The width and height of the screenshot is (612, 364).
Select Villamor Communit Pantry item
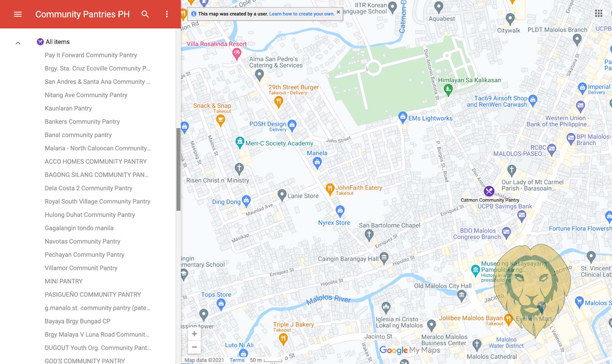81,268
